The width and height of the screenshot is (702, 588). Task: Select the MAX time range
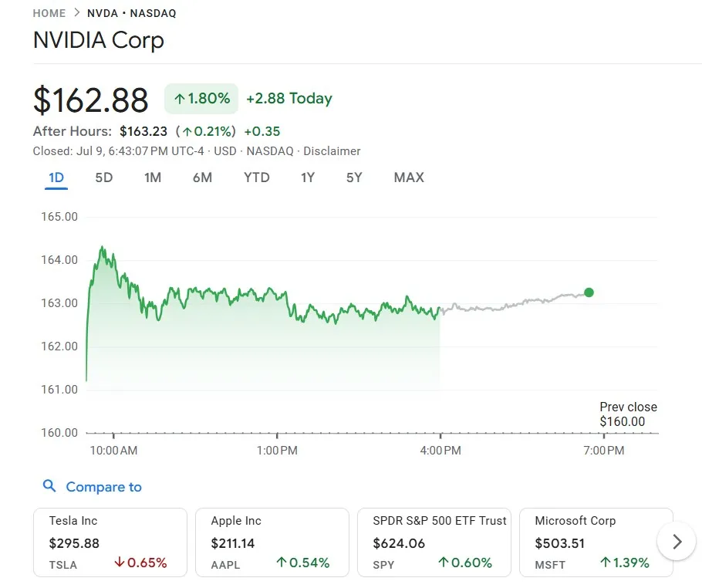point(408,177)
